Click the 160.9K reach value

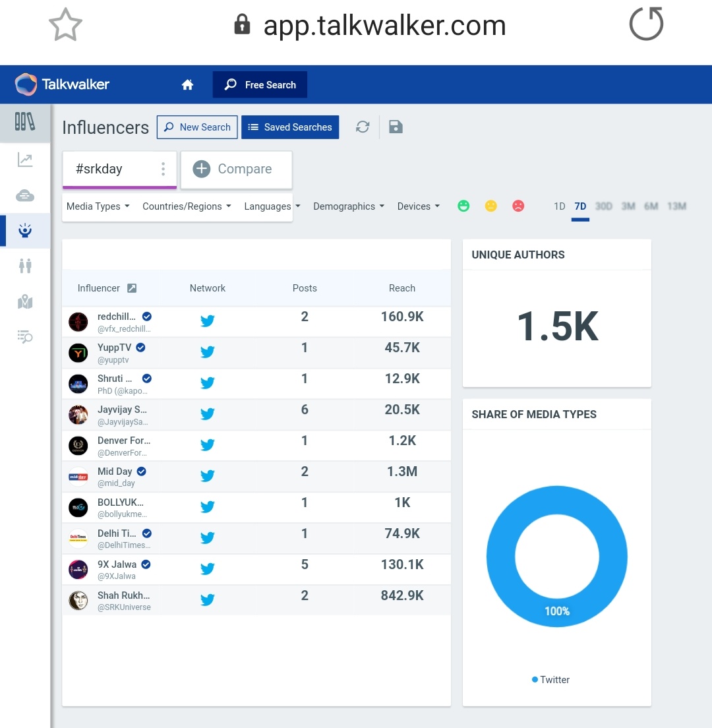pyautogui.click(x=402, y=317)
